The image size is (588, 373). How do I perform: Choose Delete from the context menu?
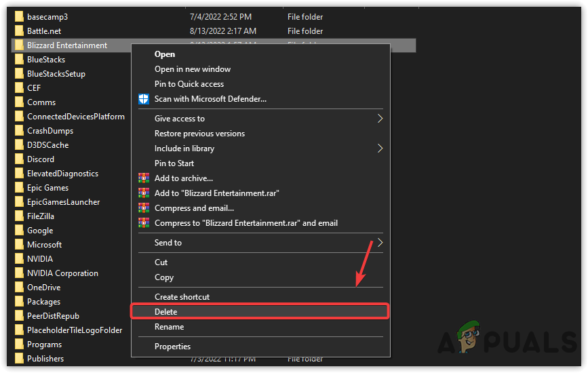click(166, 312)
